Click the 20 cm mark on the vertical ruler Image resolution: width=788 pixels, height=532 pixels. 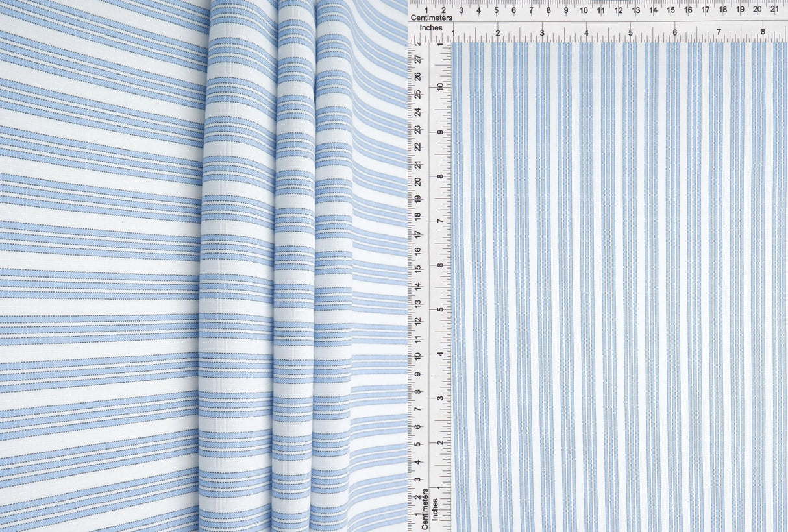pos(418,181)
